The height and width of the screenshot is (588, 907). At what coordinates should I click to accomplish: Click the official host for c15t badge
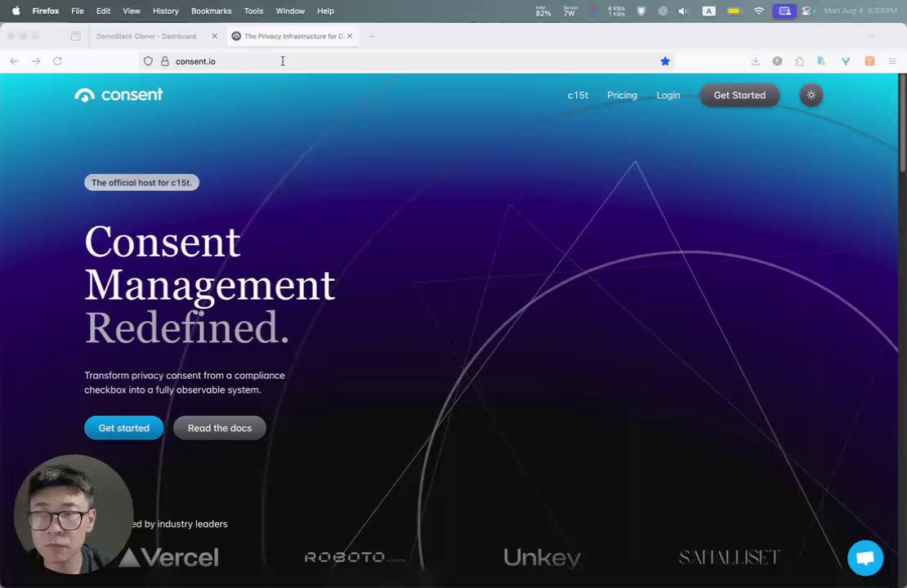pyautogui.click(x=141, y=183)
